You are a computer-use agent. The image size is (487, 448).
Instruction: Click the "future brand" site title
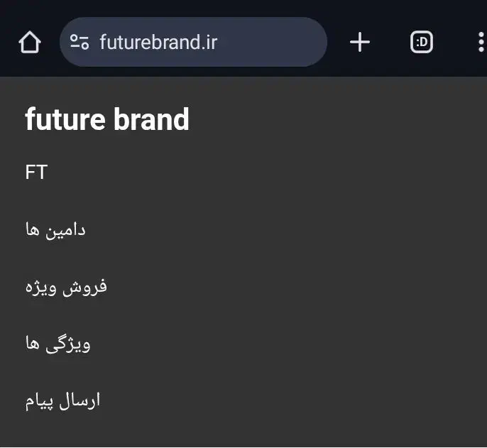[x=107, y=119]
